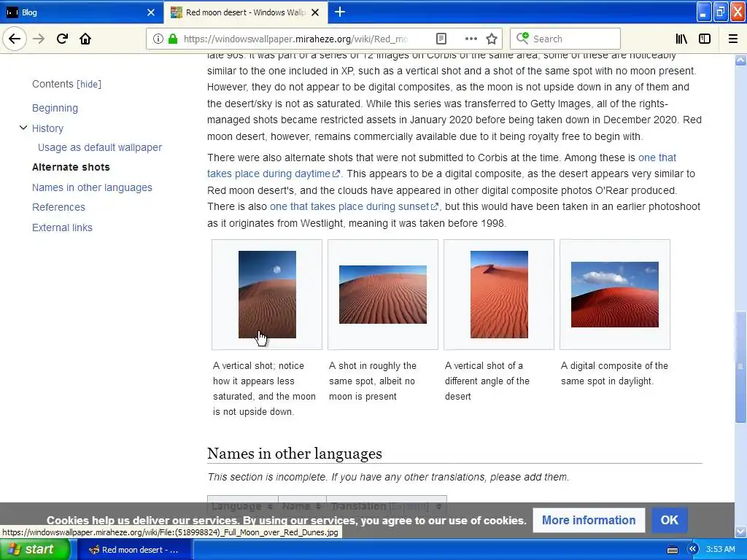Open External links in contents

tap(63, 227)
